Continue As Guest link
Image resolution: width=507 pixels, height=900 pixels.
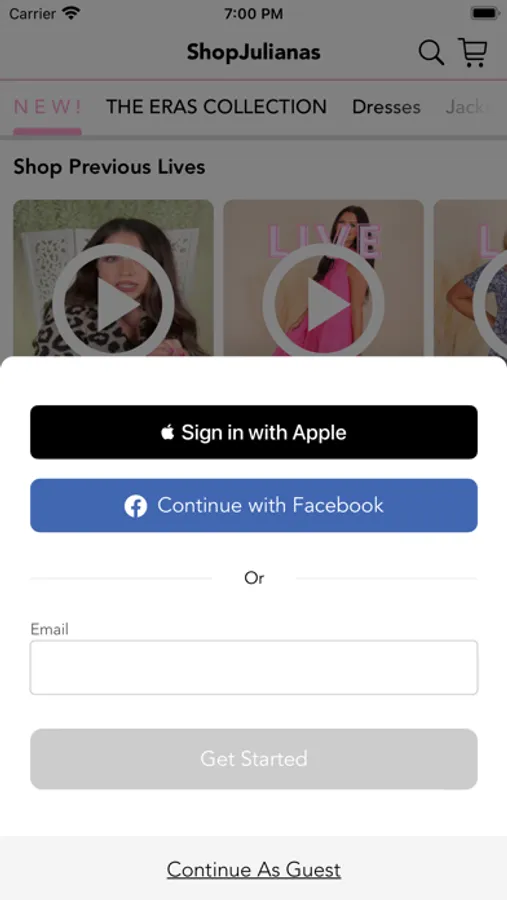point(254,870)
